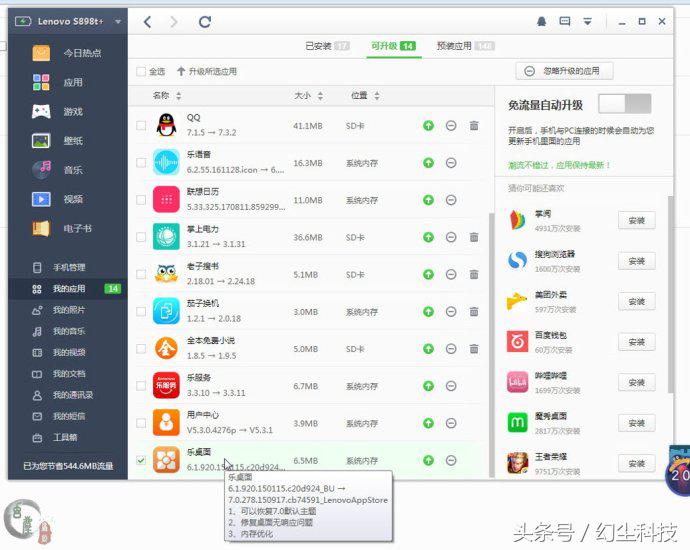Uninstall 茄子换机 with trash icon
690x550 pixels.
(x=474, y=312)
